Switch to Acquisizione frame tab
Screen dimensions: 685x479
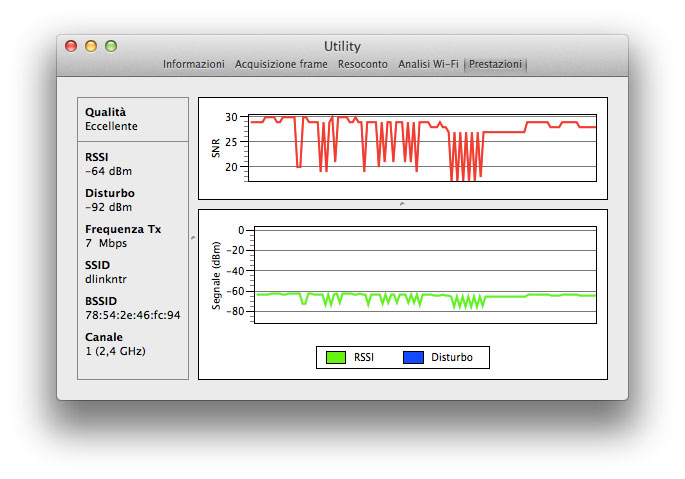point(281,64)
